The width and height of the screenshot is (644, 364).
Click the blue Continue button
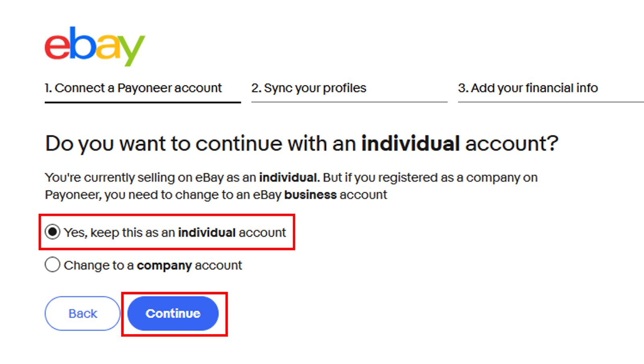point(173,313)
